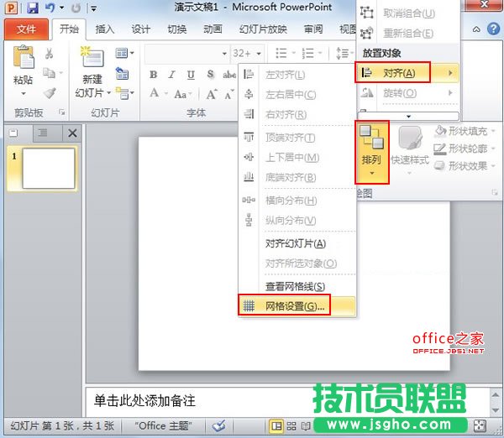This screenshot has width=504, height=438.
Task: Click "Office 主题" theme in status bar
Action: [x=163, y=426]
